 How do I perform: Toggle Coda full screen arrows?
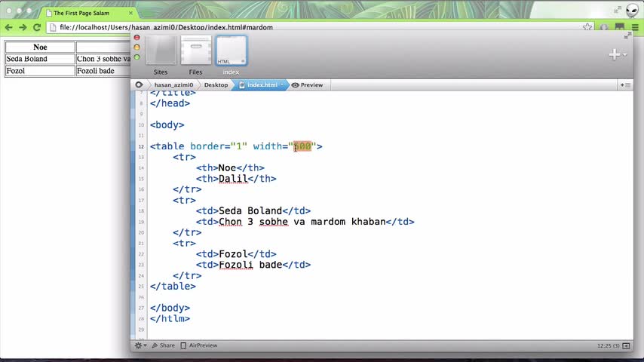click(627, 36)
